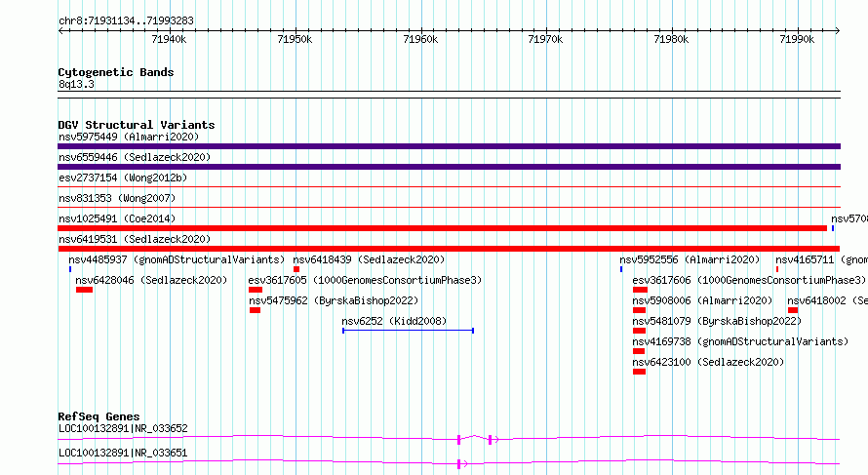Click the NR_033651 exon arrow block
Image resolution: width=868 pixels, height=475 pixels.
pyautogui.click(x=461, y=464)
